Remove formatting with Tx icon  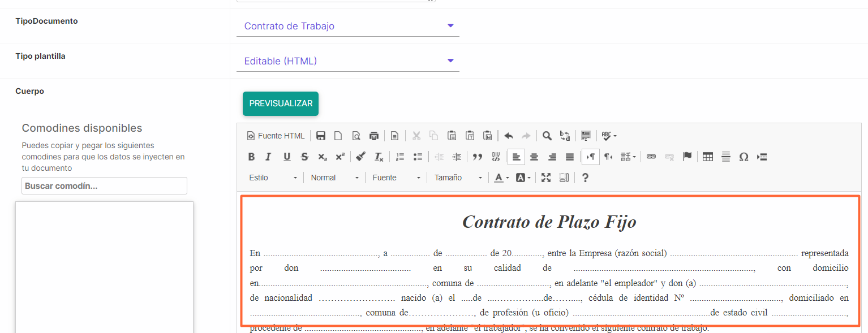click(x=379, y=157)
